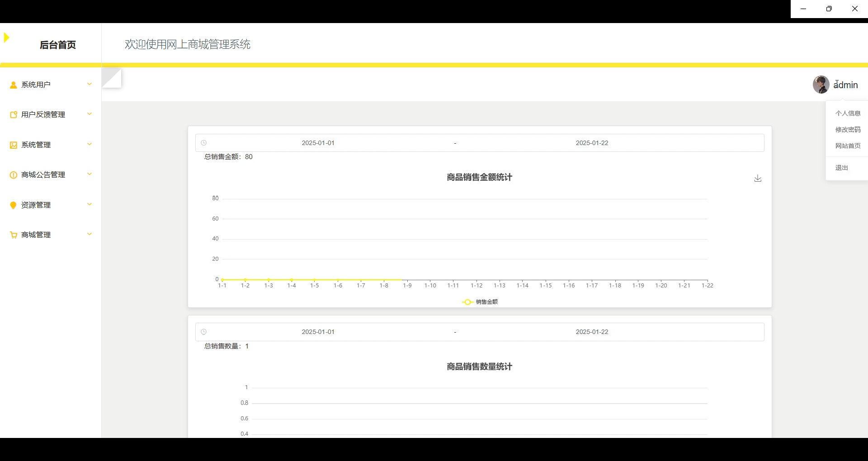Close the application window
The image size is (868, 461).
coord(854,9)
